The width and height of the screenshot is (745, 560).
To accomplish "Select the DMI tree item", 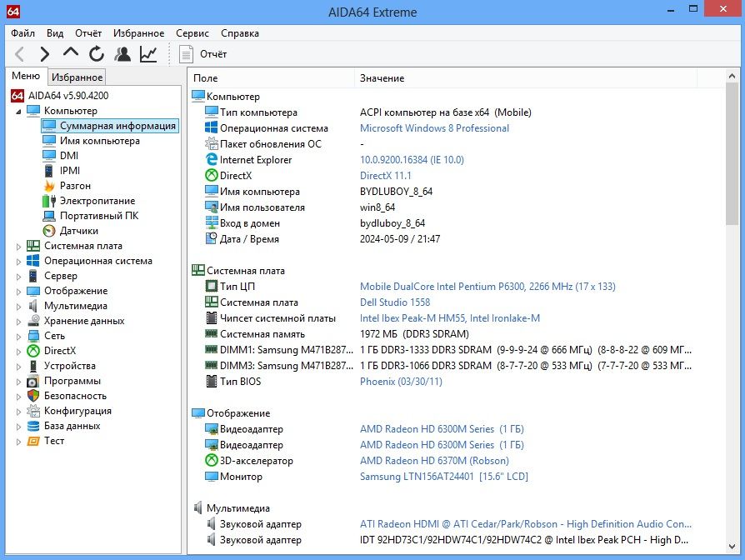I will (69, 156).
